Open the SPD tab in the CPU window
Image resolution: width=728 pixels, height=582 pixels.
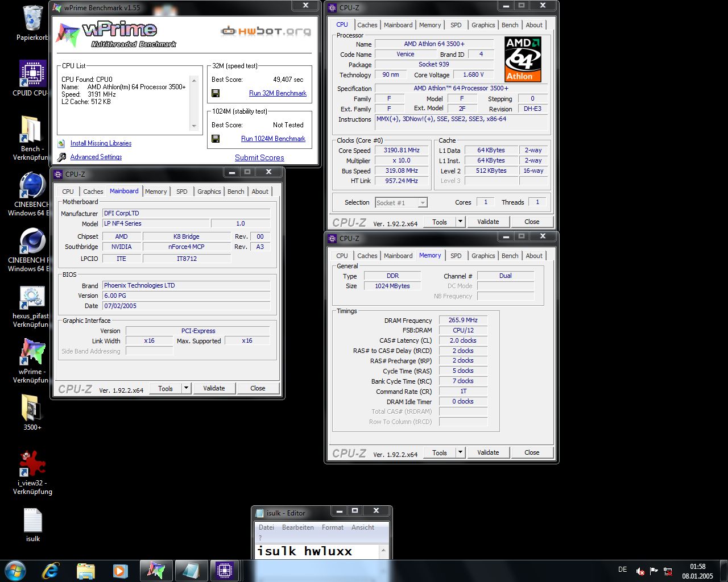pos(456,25)
